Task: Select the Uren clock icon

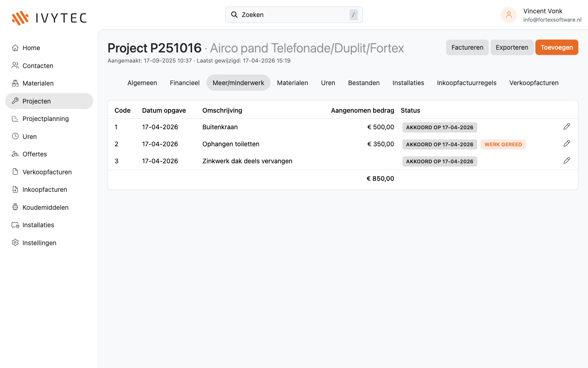Action: click(x=14, y=136)
